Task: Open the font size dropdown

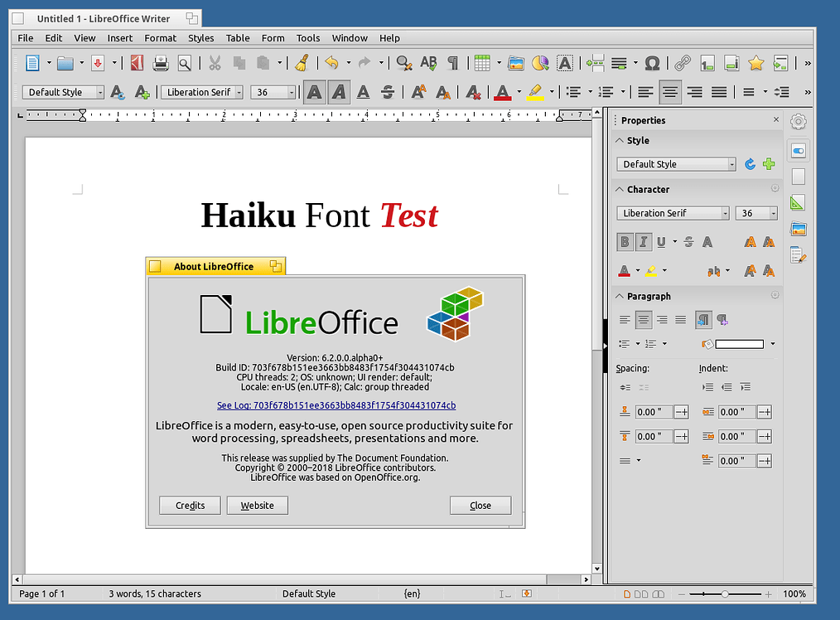Action: pyautogui.click(x=292, y=92)
